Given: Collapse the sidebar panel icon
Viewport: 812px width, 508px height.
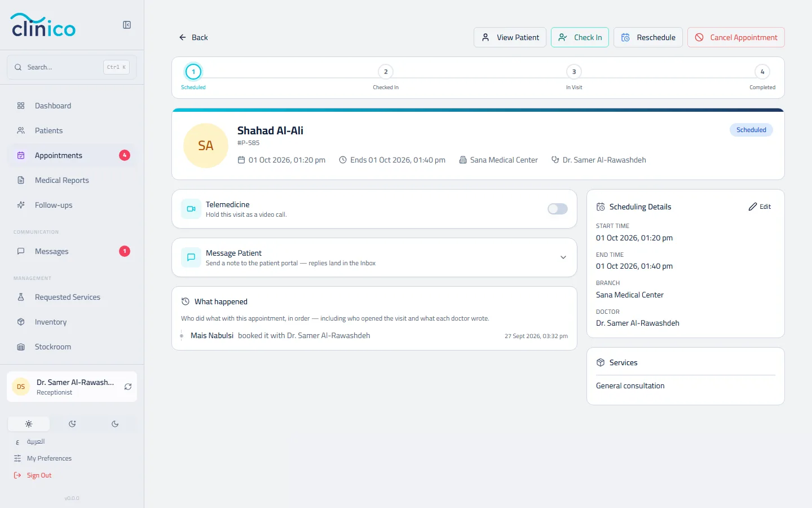Looking at the screenshot, I should coord(127,25).
